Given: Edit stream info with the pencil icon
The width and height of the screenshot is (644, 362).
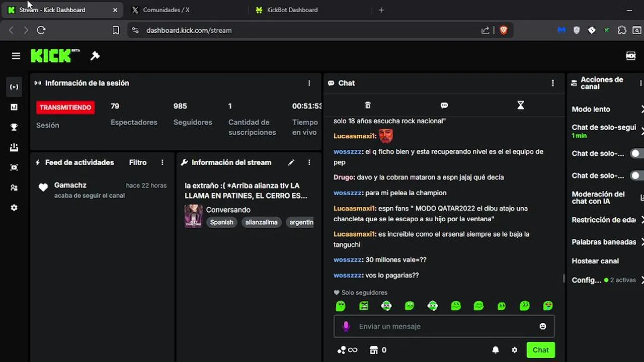Looking at the screenshot, I should coord(291,162).
